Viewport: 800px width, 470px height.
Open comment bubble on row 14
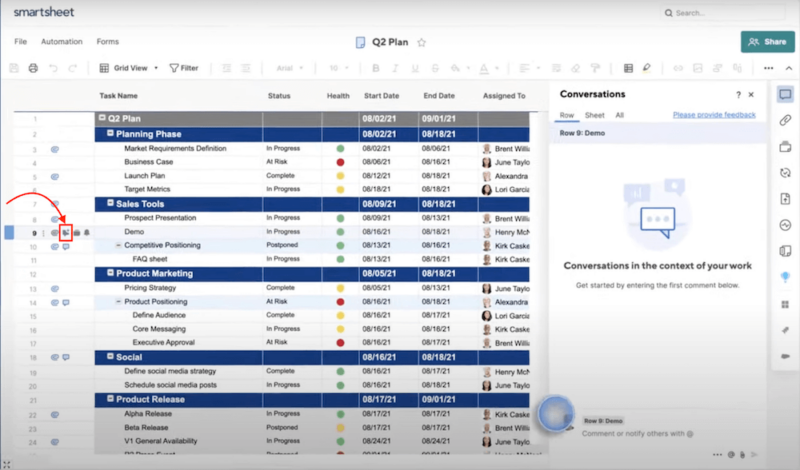66,303
